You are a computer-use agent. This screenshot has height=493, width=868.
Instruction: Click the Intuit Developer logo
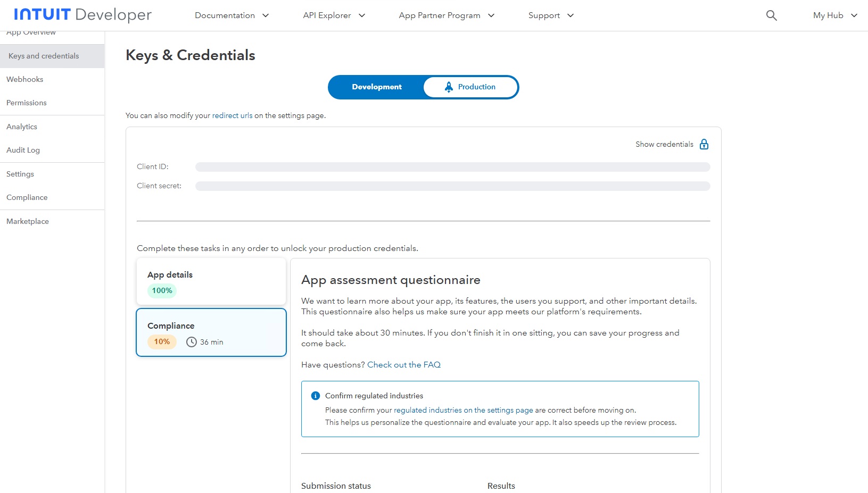83,15
